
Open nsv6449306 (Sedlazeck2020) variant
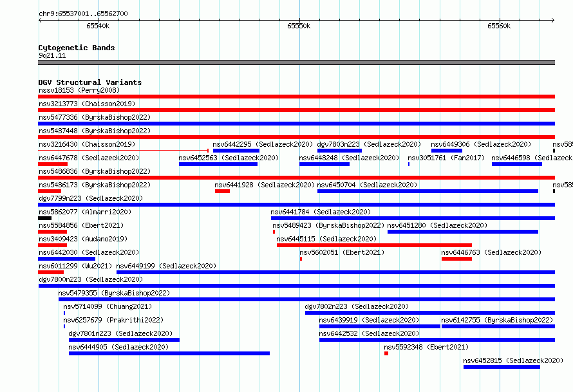point(481,144)
